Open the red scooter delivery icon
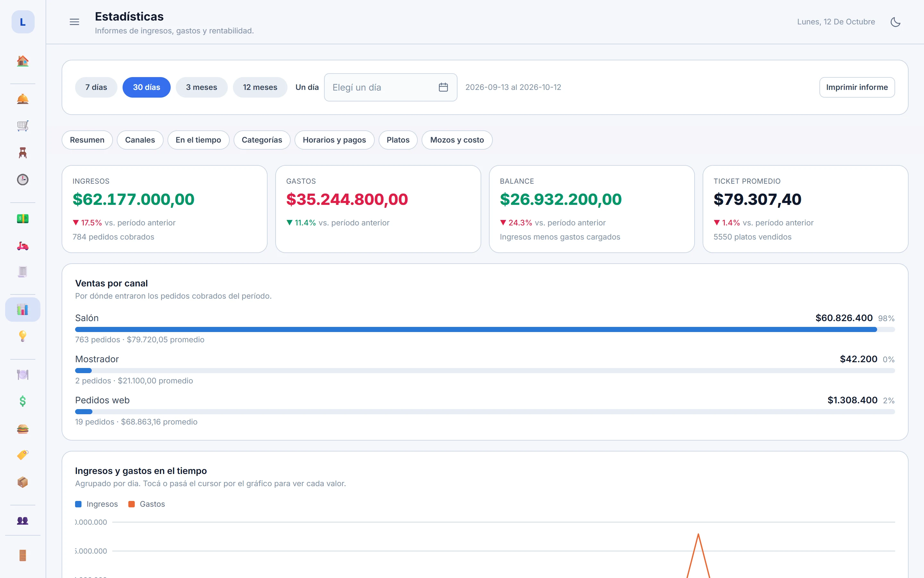Image resolution: width=924 pixels, height=578 pixels. pos(22,245)
